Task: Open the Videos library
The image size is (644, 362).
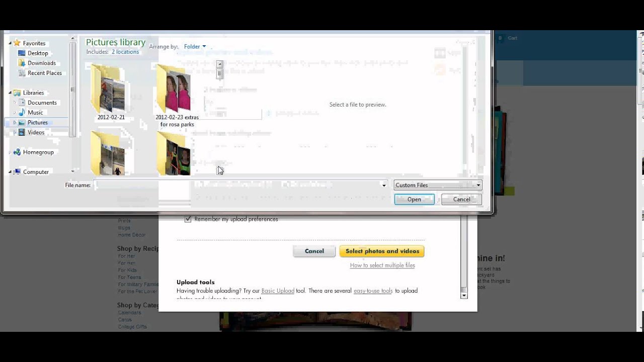Action: [x=36, y=133]
